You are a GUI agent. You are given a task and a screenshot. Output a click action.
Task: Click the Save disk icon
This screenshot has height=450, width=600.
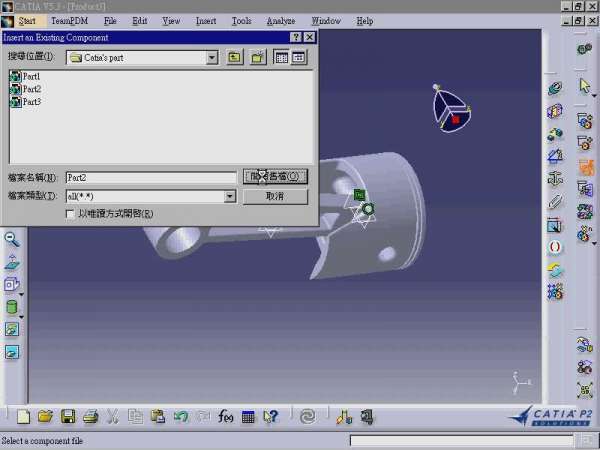click(68, 416)
